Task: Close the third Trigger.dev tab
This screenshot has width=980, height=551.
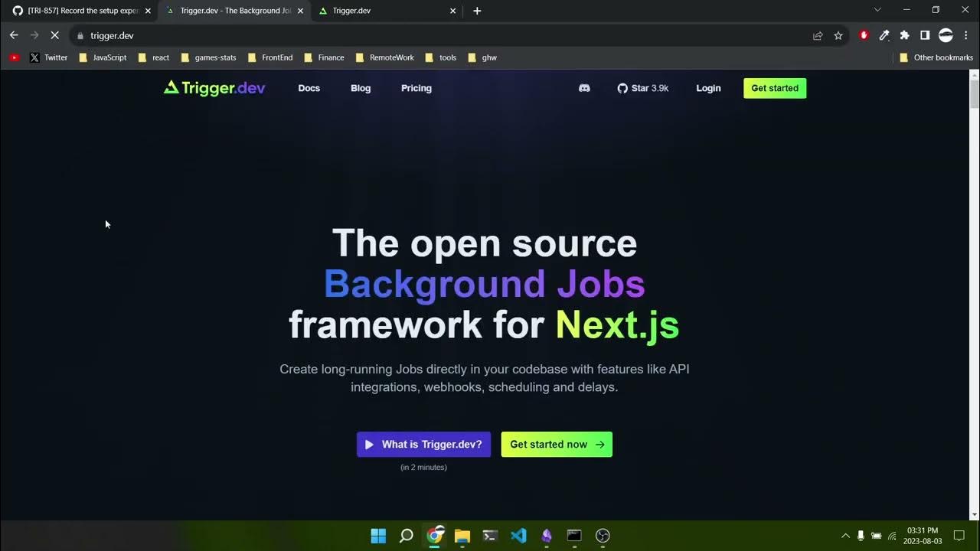Action: click(x=452, y=11)
